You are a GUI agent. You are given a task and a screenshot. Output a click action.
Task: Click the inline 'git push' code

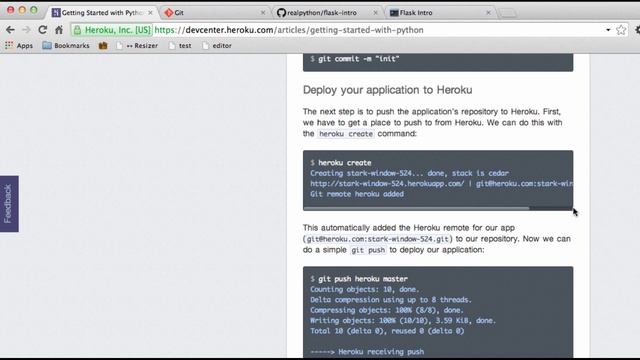(x=368, y=250)
